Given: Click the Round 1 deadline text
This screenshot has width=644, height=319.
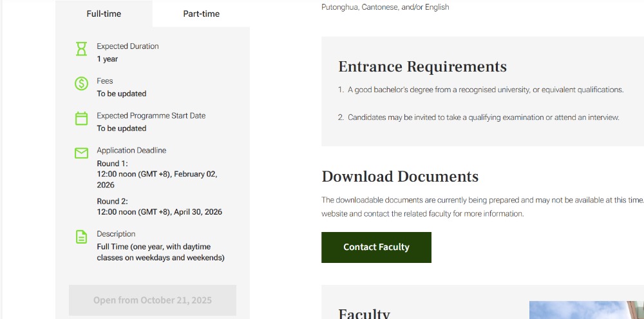Looking at the screenshot, I should pyautogui.click(x=157, y=174).
